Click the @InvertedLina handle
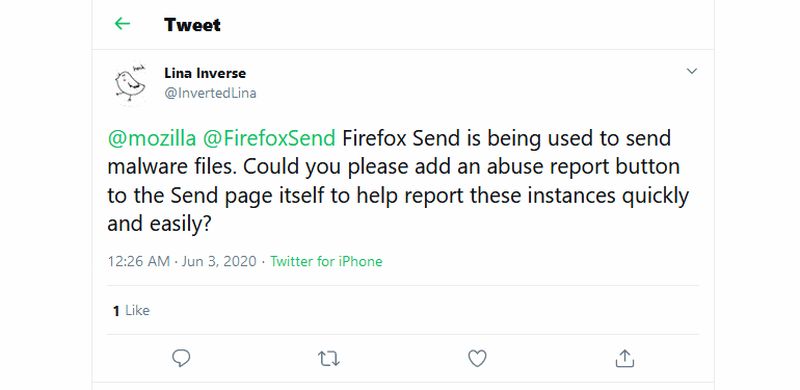The width and height of the screenshot is (800, 390). click(210, 93)
